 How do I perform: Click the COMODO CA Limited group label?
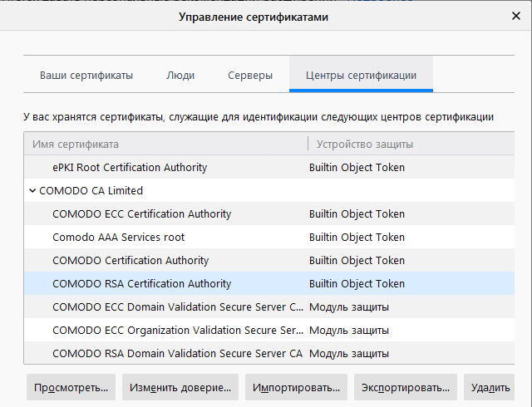pyautogui.click(x=91, y=190)
